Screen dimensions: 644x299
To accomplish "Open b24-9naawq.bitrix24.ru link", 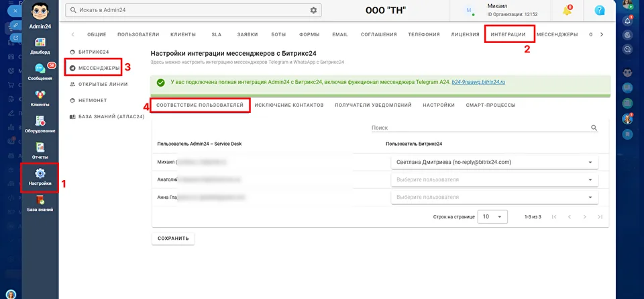I will click(478, 82).
